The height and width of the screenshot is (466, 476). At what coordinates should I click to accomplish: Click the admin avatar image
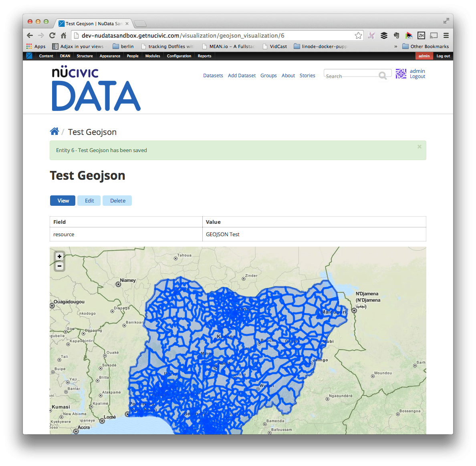tap(401, 74)
